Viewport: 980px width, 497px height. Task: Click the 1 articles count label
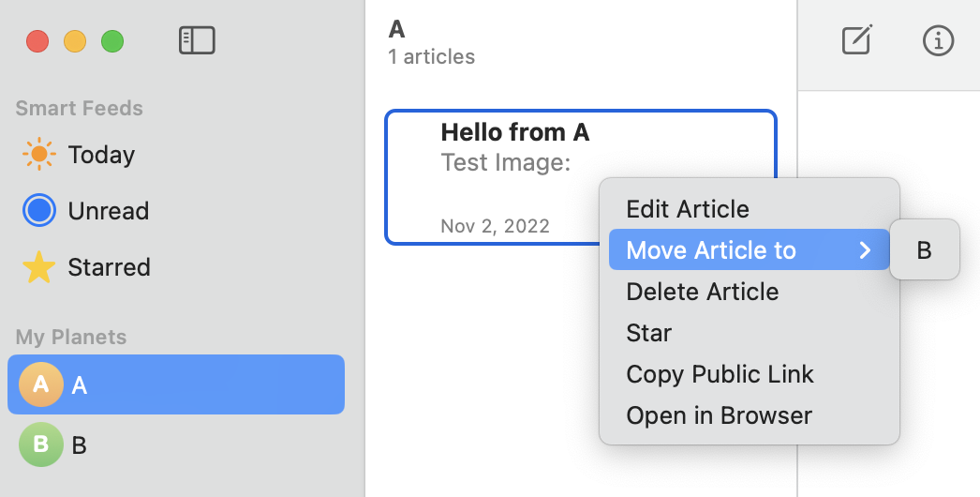(431, 57)
